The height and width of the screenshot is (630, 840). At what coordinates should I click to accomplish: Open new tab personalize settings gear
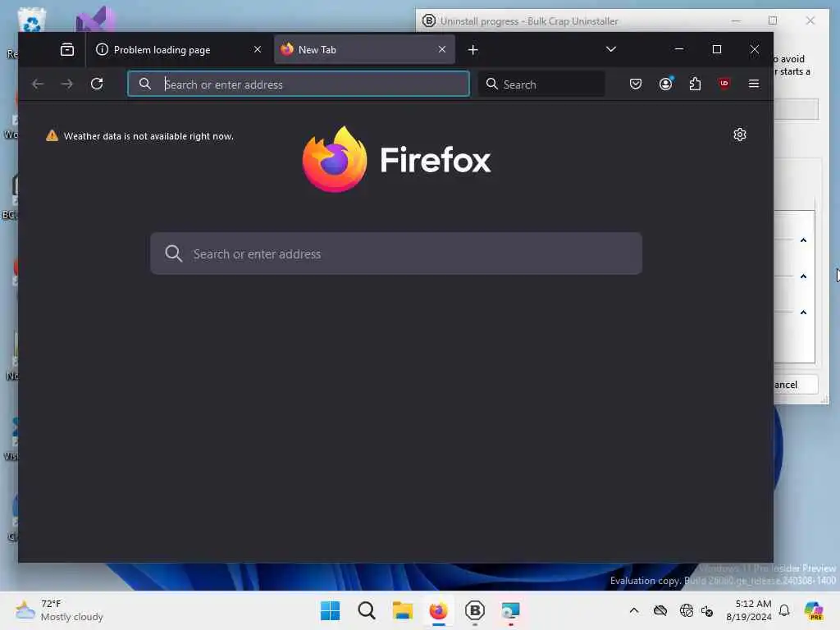(740, 135)
